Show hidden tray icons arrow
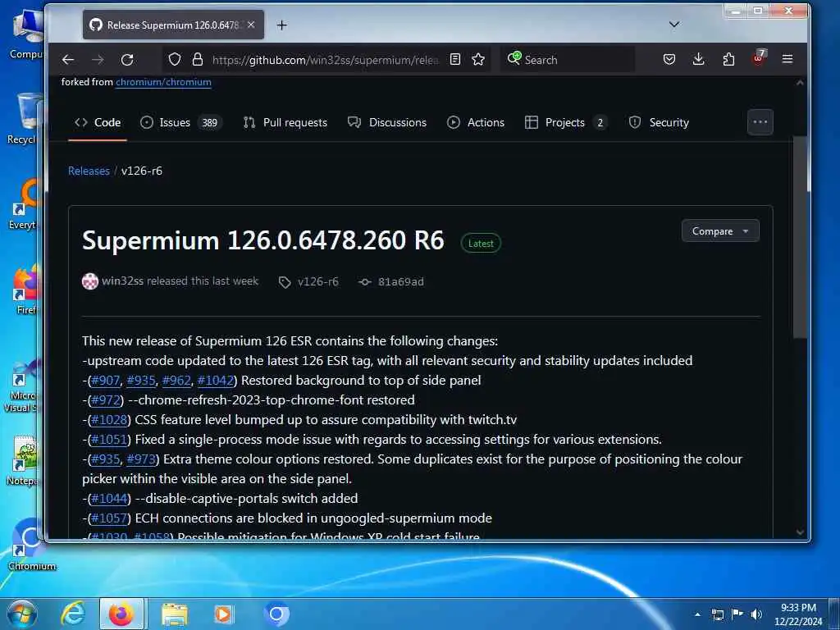This screenshot has width=840, height=630. 697,614
